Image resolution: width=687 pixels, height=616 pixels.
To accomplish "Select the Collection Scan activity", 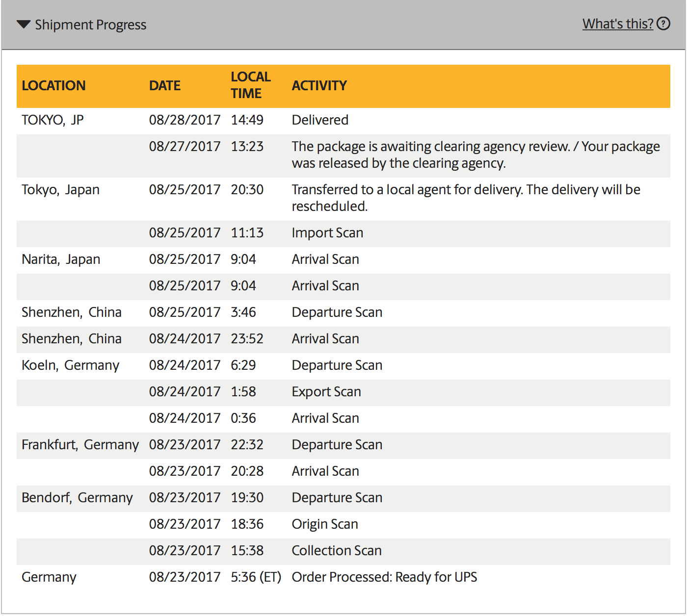I will (337, 550).
